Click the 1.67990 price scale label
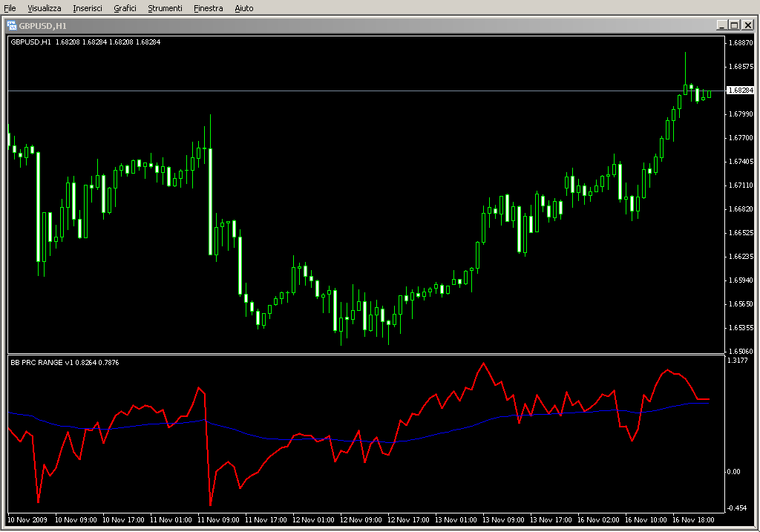This screenshot has height=532, width=760. [x=741, y=114]
